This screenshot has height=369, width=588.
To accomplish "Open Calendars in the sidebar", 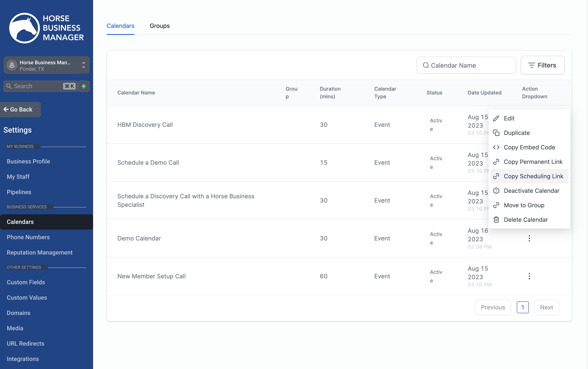I will point(46,222).
